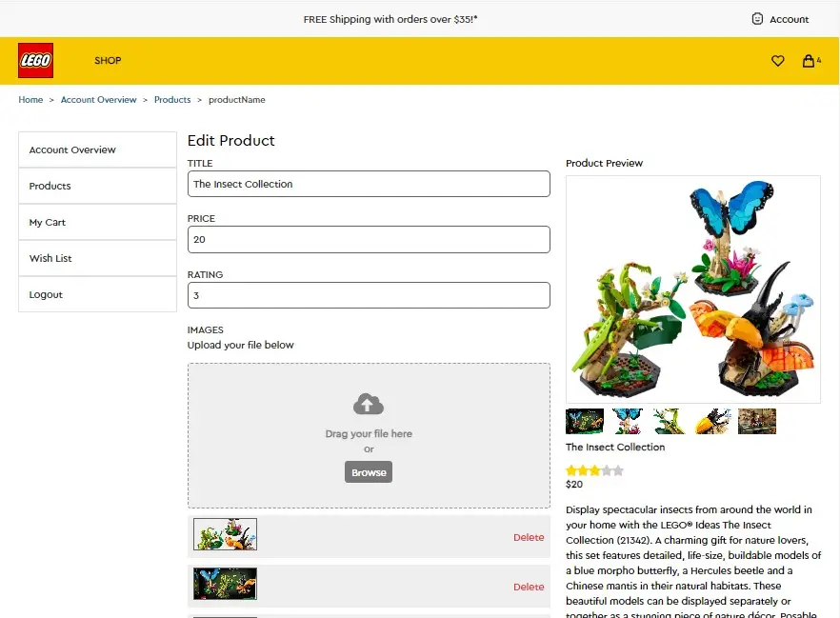Select the beetle preview thumbnail
This screenshot has height=618, width=840.
coord(713,421)
